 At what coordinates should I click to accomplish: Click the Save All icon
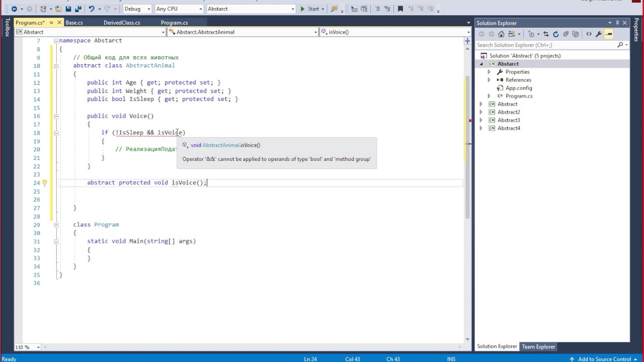coord(78,9)
